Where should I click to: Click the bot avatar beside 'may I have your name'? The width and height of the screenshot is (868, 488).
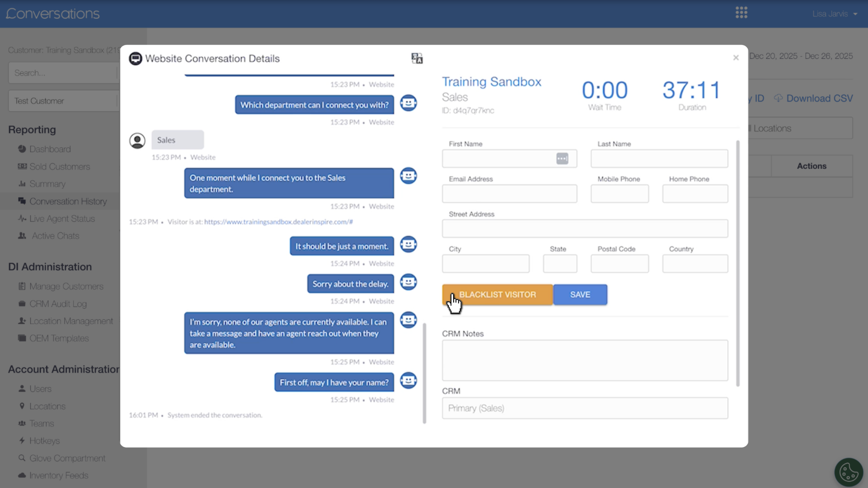coord(409,380)
